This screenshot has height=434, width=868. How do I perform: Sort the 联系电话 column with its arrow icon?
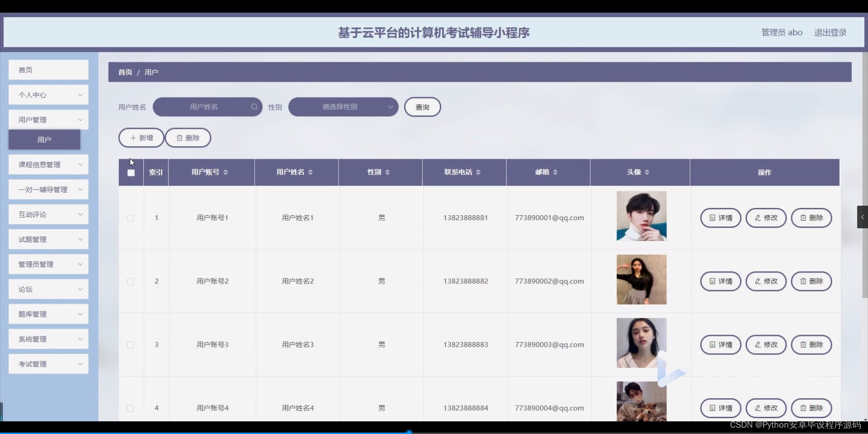(x=479, y=172)
